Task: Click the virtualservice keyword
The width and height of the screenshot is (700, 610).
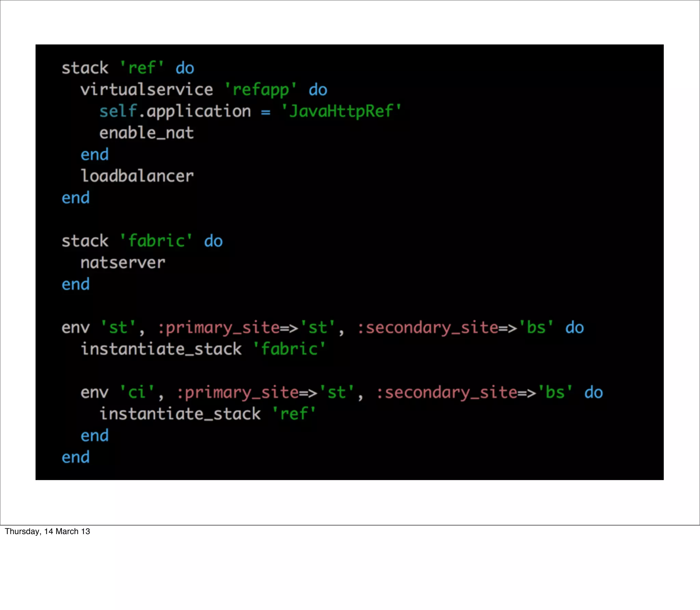Action: 147,90
